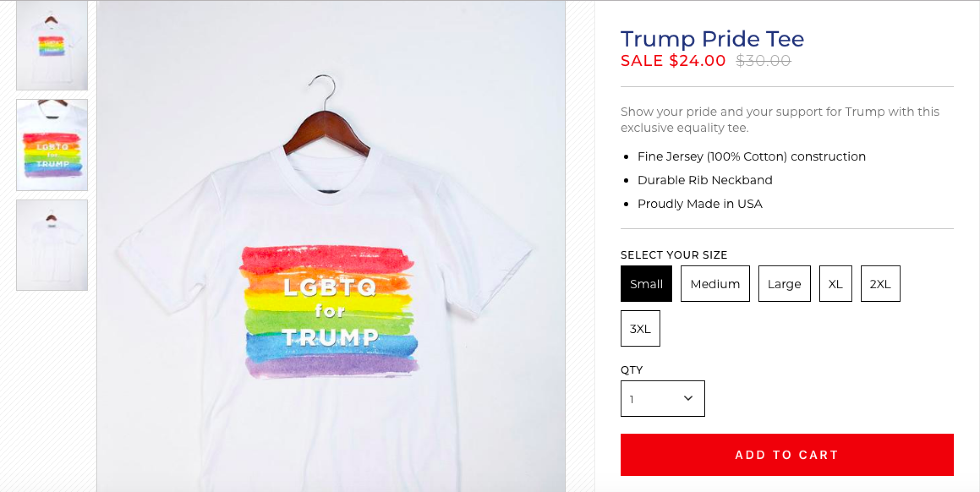Click the struck-through $30.00 price
Image resolution: width=980 pixels, height=492 pixels.
tap(763, 61)
